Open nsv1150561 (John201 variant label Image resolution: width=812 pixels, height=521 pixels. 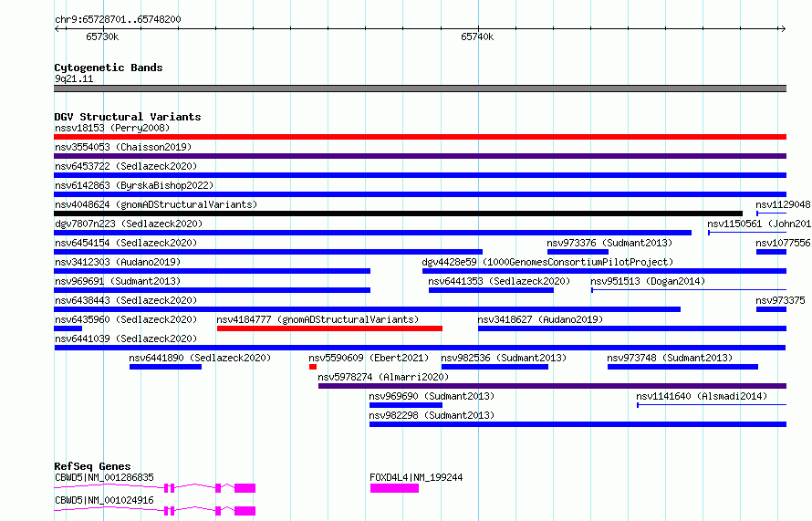759,224
